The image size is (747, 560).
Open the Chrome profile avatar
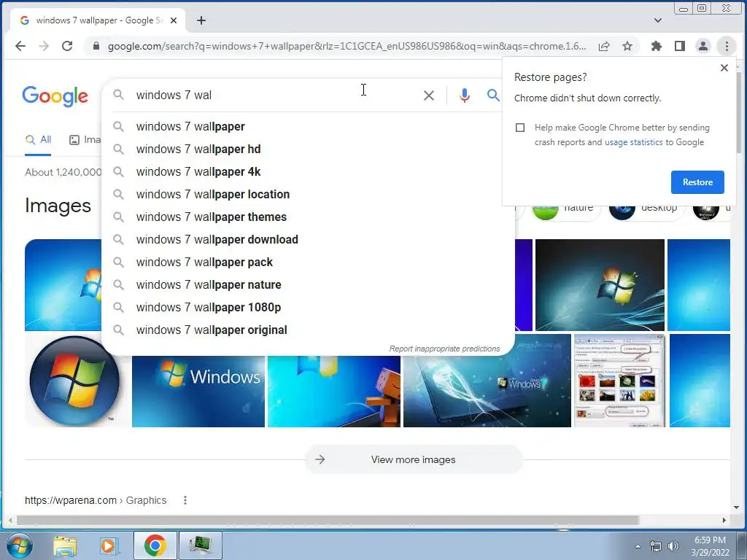click(703, 46)
